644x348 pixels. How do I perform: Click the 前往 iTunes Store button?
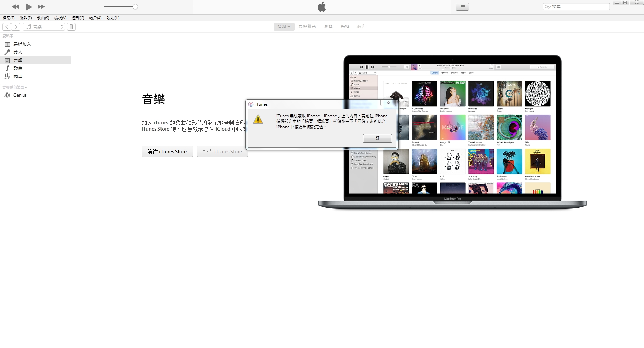[x=167, y=152]
